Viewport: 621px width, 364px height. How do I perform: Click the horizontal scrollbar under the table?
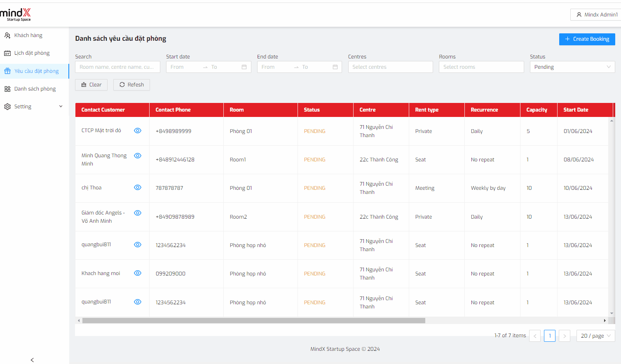click(x=253, y=320)
